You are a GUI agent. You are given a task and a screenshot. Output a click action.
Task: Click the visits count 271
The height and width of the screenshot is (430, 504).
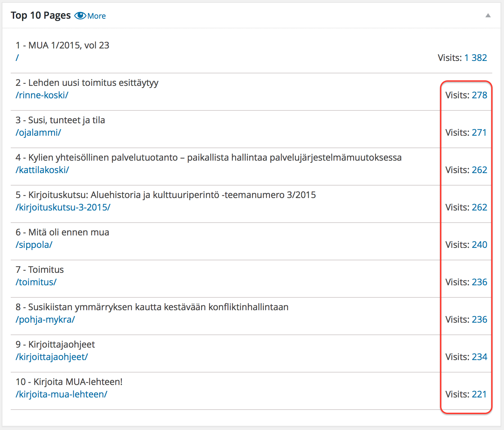point(479,132)
